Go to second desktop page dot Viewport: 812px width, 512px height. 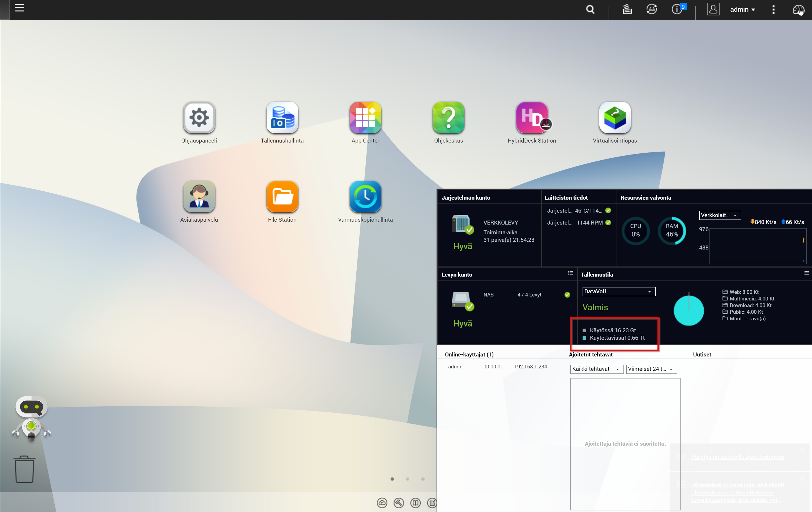coord(407,479)
